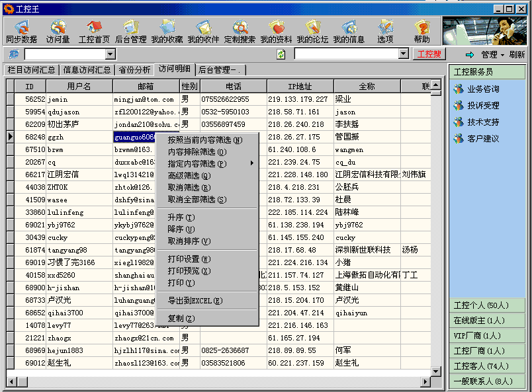The width and height of the screenshot is (532, 392).
Task: Open 我的收藏 favorites icon
Action: [167, 31]
